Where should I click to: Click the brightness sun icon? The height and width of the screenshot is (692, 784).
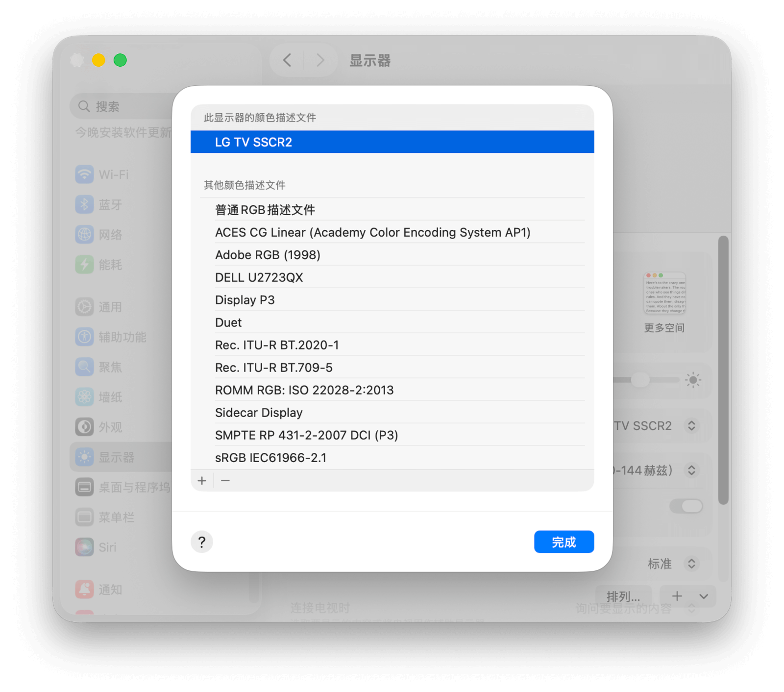click(693, 380)
